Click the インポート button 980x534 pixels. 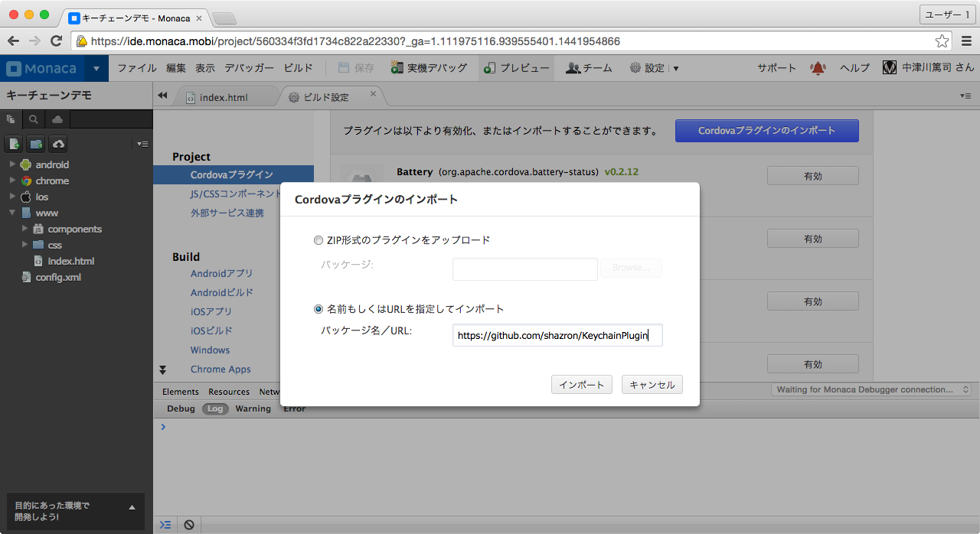(x=581, y=385)
